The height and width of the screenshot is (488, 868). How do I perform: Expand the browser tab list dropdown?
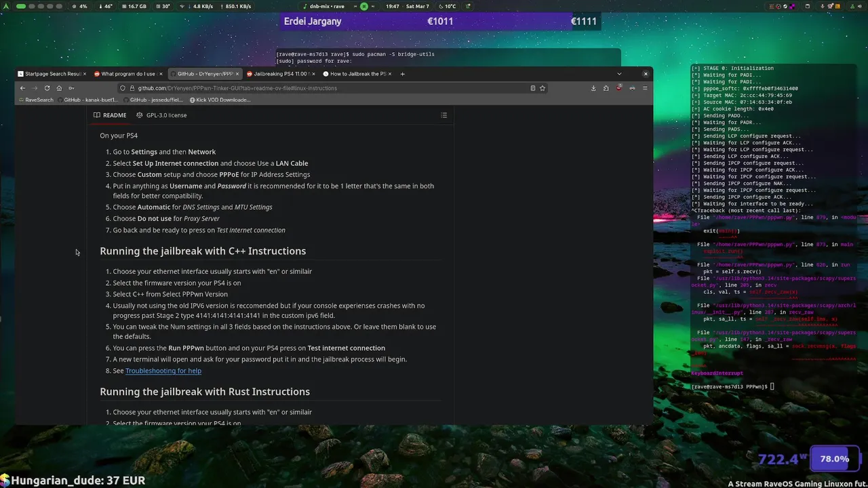click(x=619, y=74)
